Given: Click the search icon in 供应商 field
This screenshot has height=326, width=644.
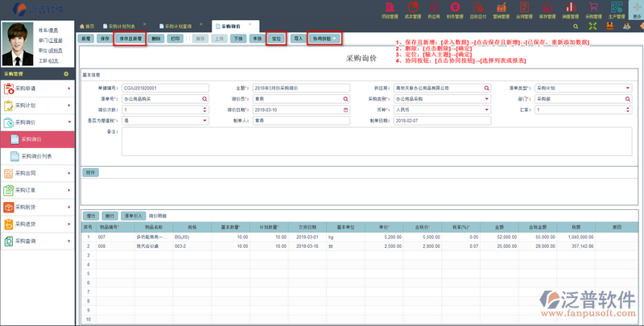Looking at the screenshot, I should (486, 88).
